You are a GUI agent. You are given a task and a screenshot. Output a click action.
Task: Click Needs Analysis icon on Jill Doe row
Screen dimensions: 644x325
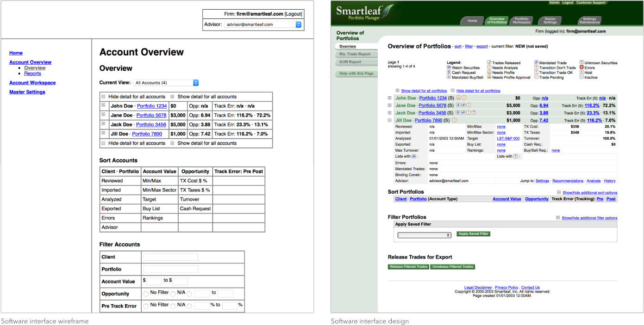[454, 120]
